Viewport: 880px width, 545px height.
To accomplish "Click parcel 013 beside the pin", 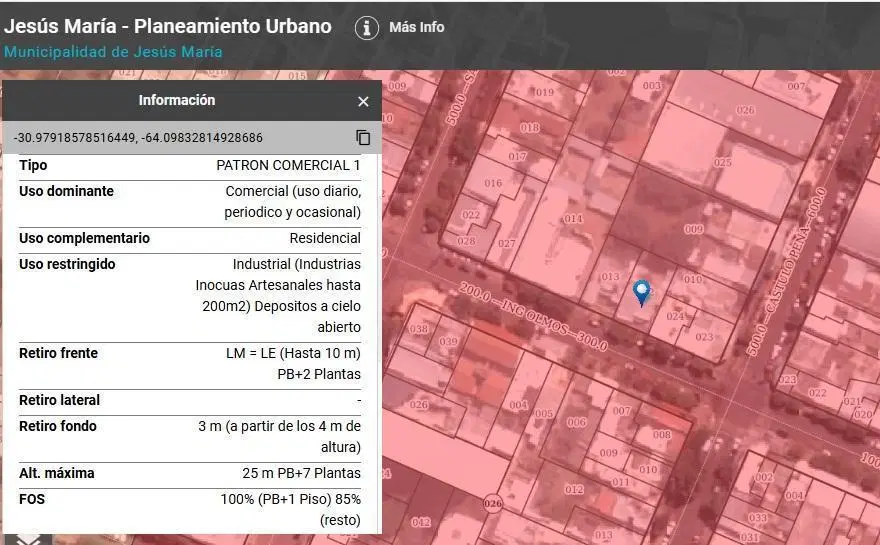I will coord(610,277).
